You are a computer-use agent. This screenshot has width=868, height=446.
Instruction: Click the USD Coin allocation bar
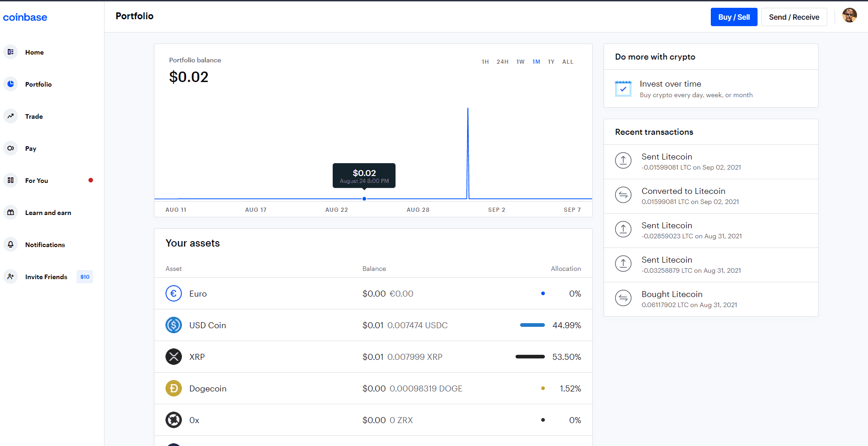click(x=533, y=325)
